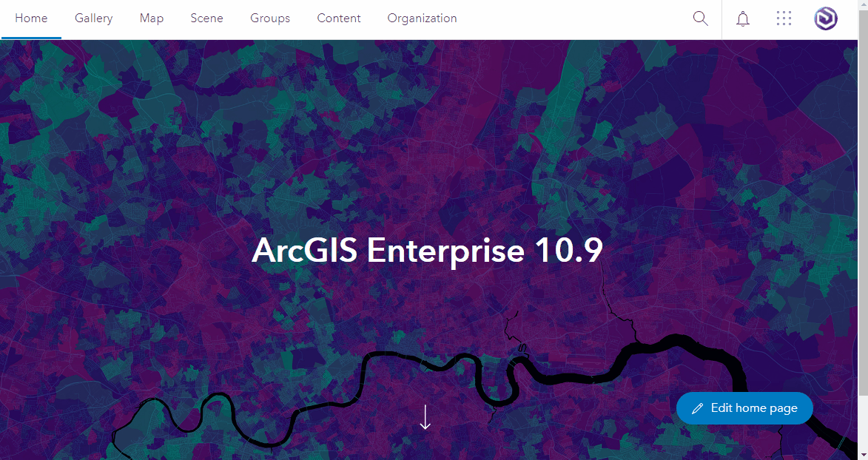The height and width of the screenshot is (460, 868).
Task: Go to the Home tab
Action: [x=31, y=18]
